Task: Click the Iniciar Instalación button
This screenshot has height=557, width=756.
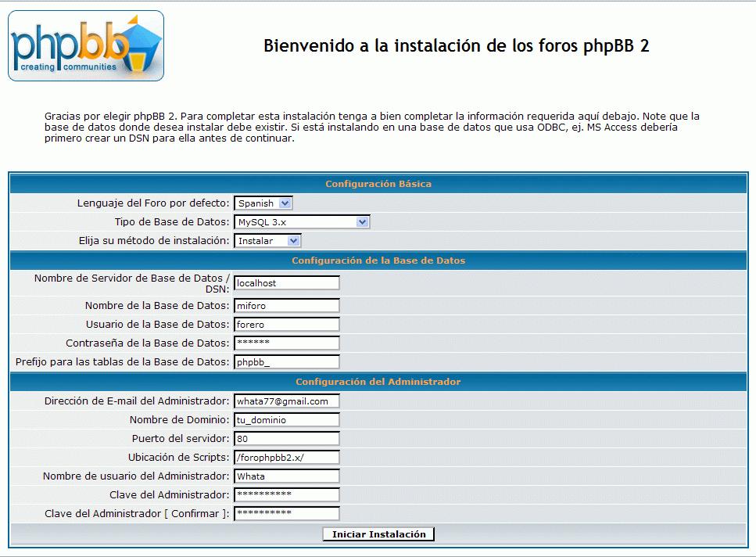Action: (378, 534)
